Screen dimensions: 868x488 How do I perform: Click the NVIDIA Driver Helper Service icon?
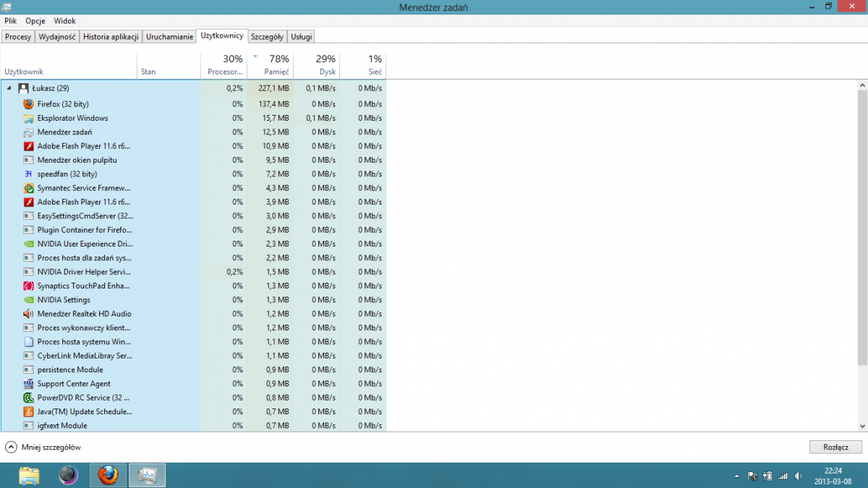click(x=28, y=273)
